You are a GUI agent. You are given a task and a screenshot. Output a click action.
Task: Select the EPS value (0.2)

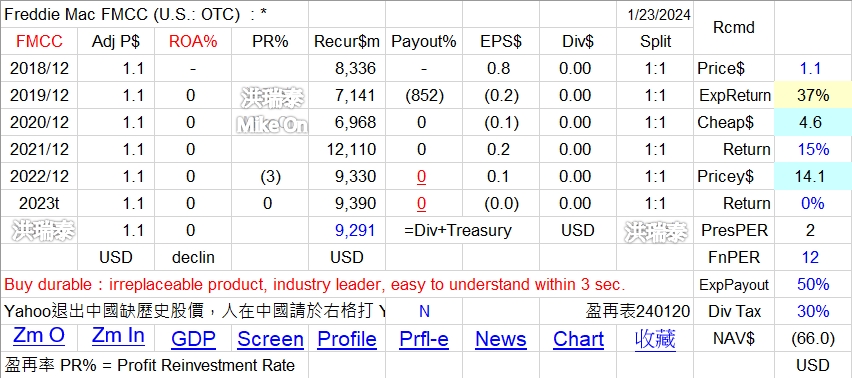500,96
